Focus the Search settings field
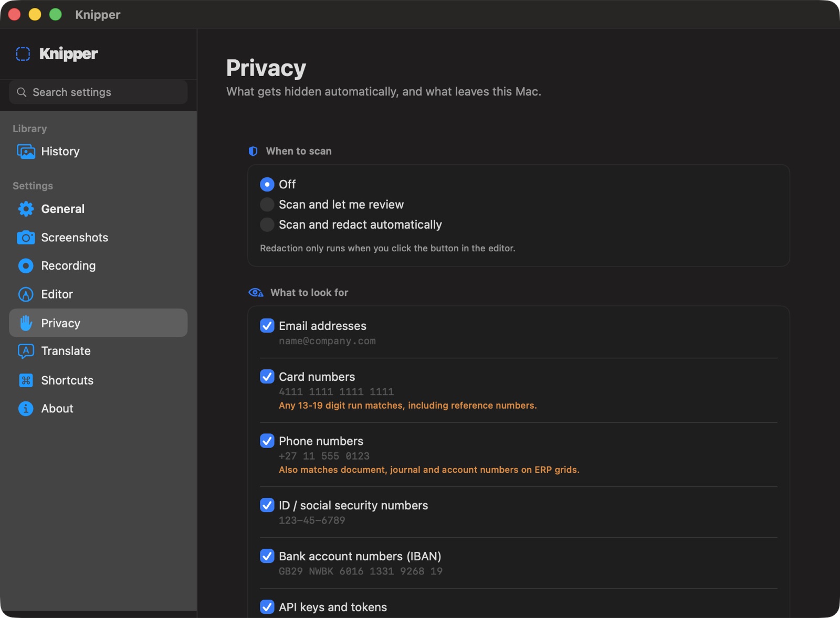This screenshot has width=840, height=618. pyautogui.click(x=98, y=92)
